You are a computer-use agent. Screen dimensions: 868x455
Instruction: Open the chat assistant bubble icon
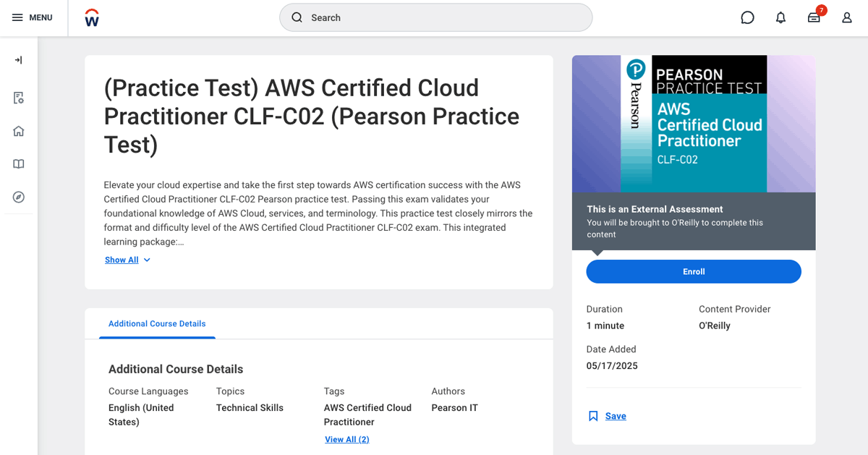coord(747,17)
